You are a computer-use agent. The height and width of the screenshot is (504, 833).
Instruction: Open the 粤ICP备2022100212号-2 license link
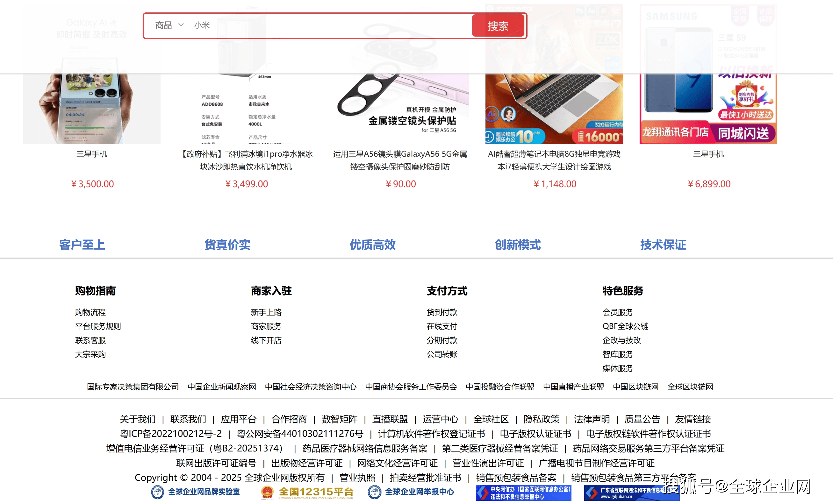[x=171, y=433]
